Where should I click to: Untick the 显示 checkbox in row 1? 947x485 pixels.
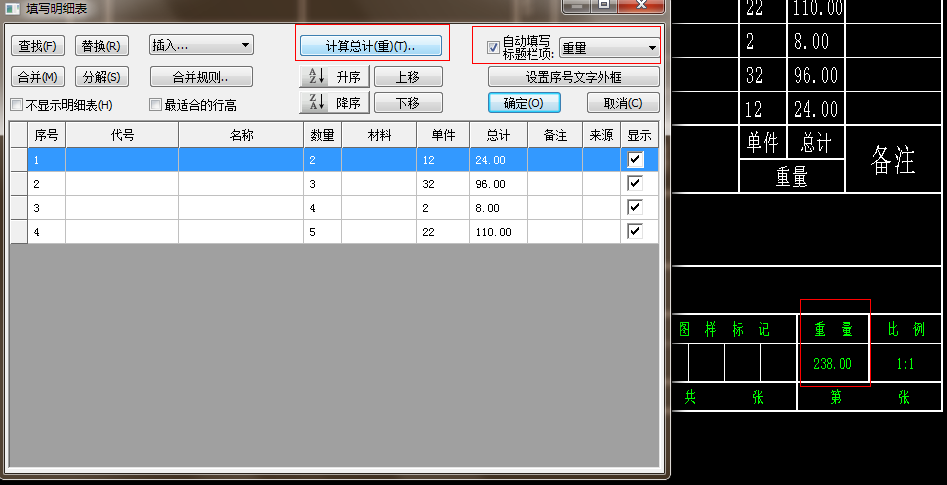click(x=635, y=159)
